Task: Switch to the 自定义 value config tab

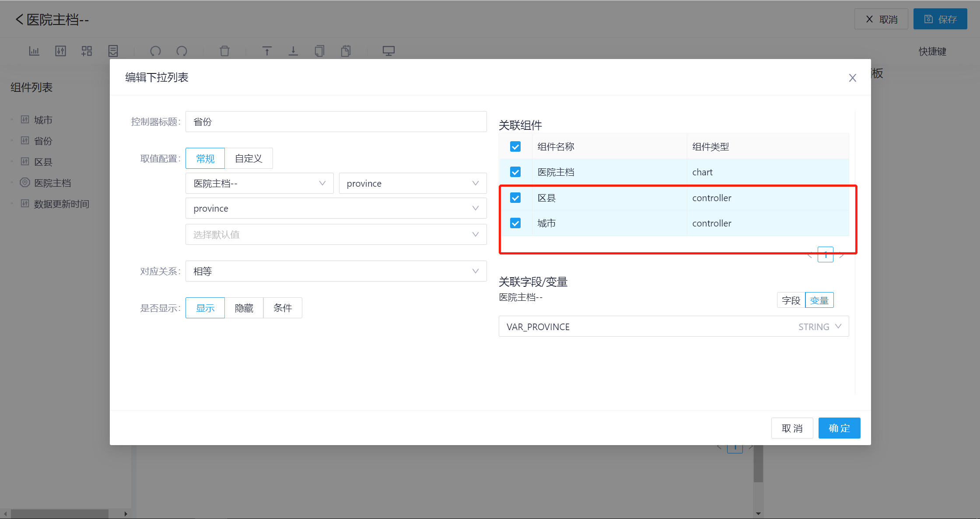Action: [248, 158]
